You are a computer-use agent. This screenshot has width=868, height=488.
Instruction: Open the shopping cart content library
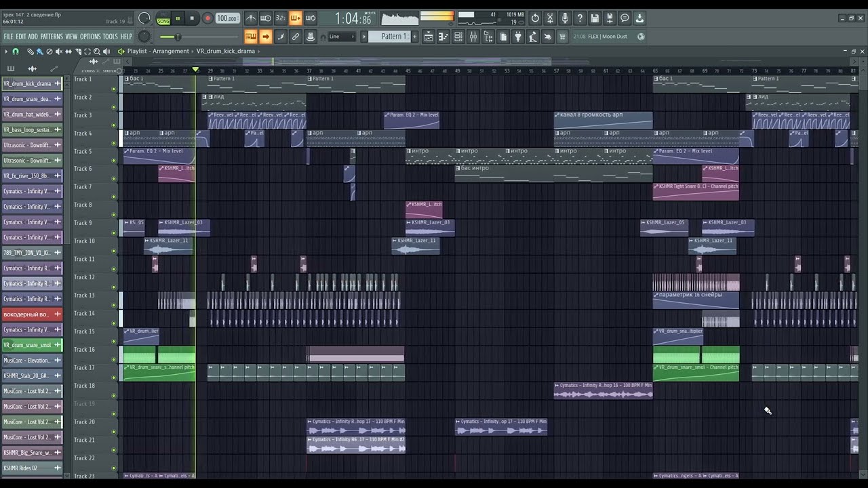[x=562, y=37]
